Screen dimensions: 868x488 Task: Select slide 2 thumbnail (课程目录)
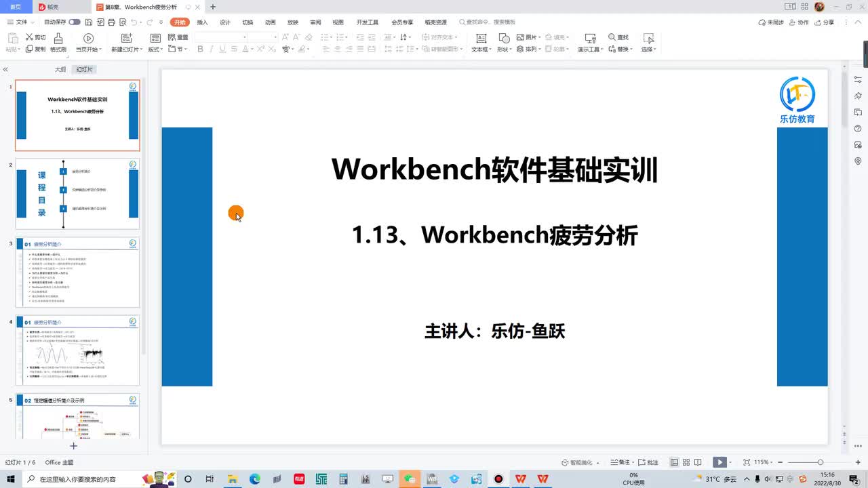[x=77, y=194]
